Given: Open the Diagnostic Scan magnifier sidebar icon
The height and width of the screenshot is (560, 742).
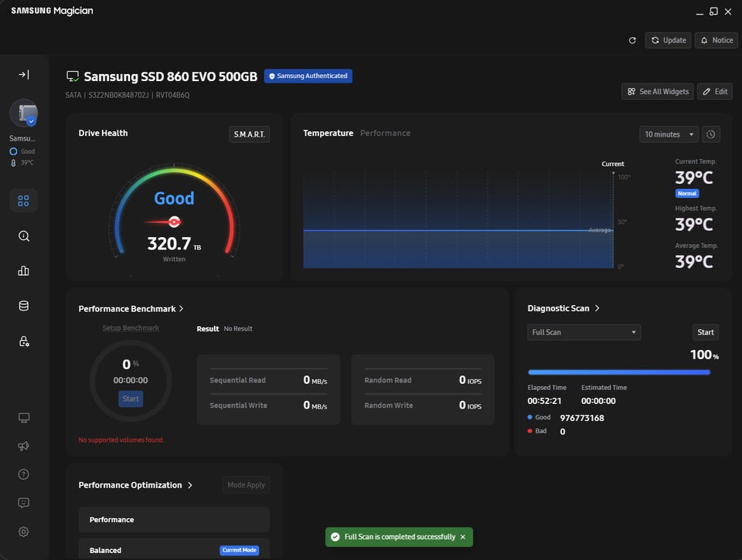Looking at the screenshot, I should [x=24, y=236].
